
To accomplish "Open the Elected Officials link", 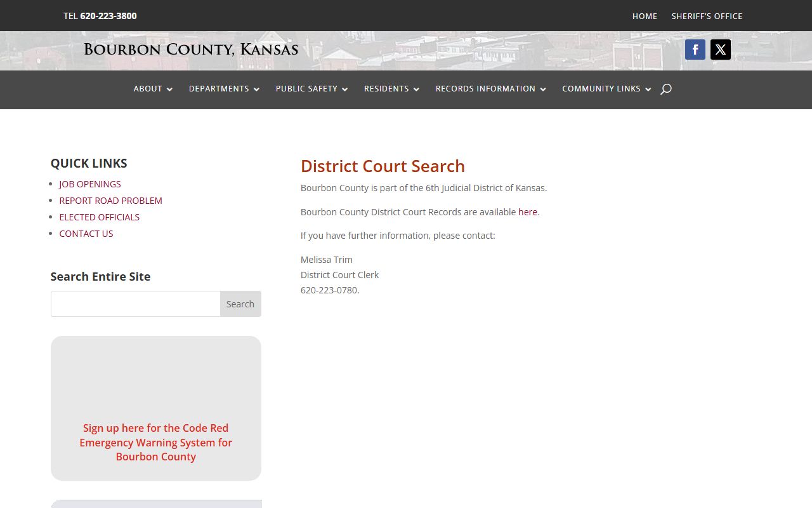I will tap(99, 217).
